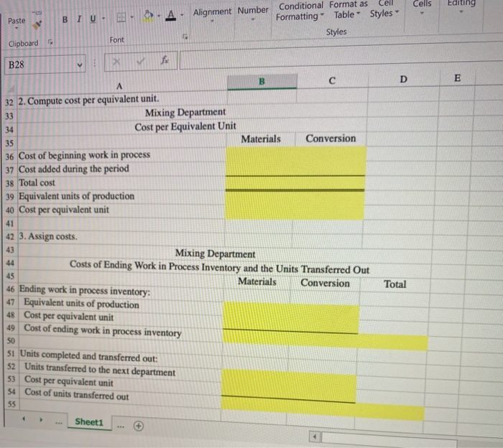Select all cells corner triangle
The width and height of the screenshot is (503, 448).
pos(11,88)
